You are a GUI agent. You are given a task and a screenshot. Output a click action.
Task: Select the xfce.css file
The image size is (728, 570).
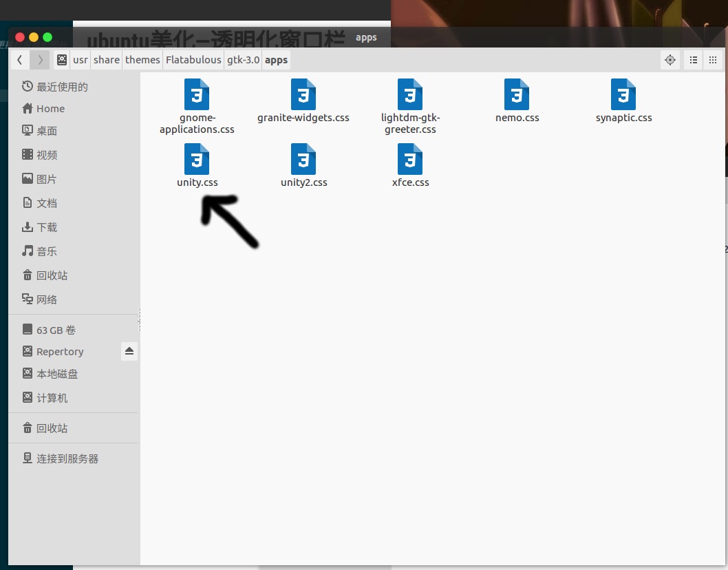410,160
